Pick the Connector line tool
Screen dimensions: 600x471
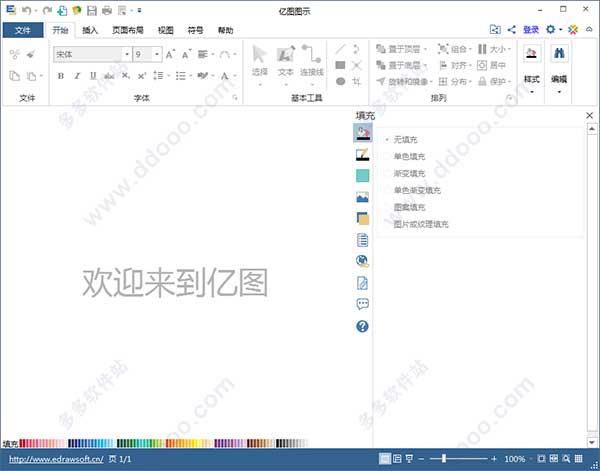pos(311,60)
